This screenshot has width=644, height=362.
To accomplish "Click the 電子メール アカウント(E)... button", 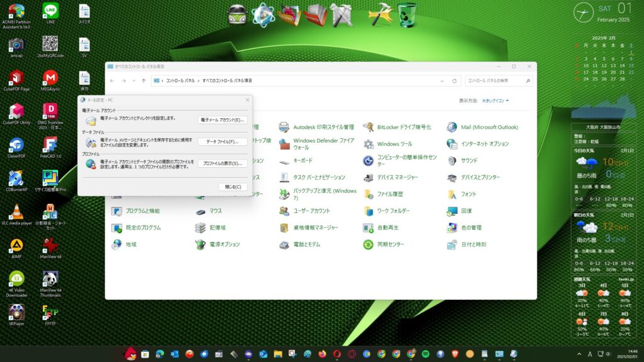I will click(x=223, y=119).
